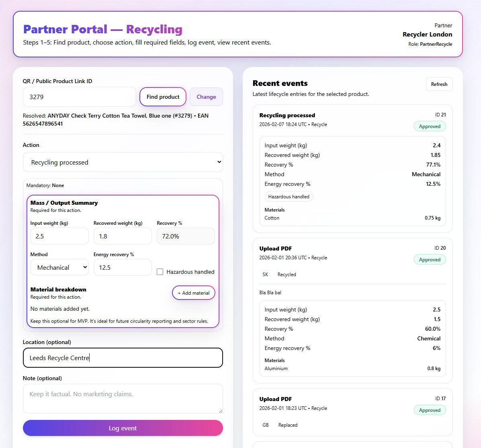481x448 pixels.
Task: Click the Refresh button in Recent events
Action: click(x=439, y=84)
